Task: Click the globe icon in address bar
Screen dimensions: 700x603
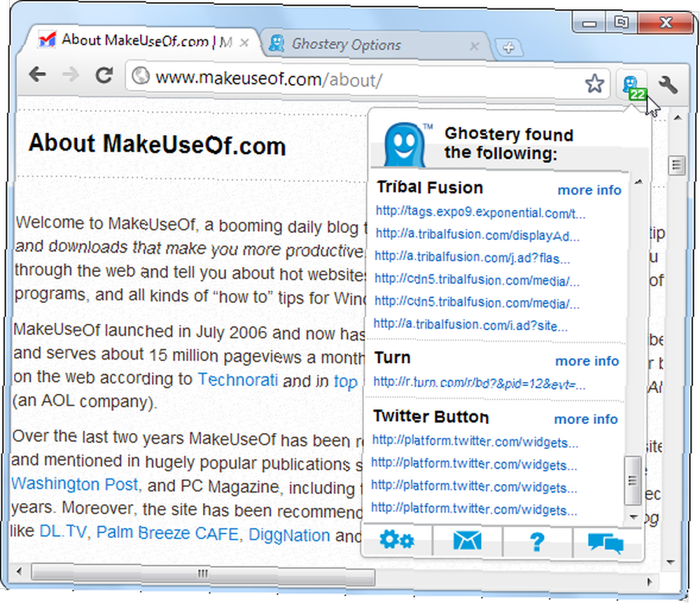Action: point(141,76)
